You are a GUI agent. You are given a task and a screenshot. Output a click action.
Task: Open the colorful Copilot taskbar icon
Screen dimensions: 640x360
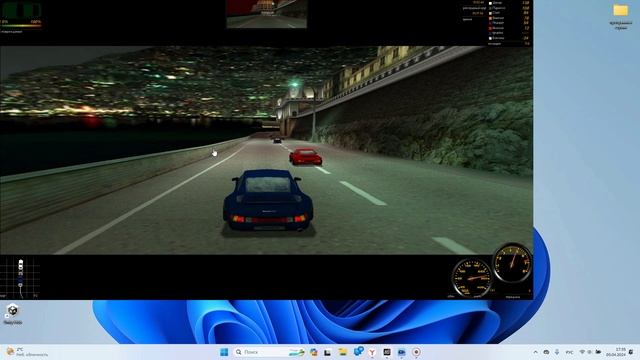[x=313, y=352]
